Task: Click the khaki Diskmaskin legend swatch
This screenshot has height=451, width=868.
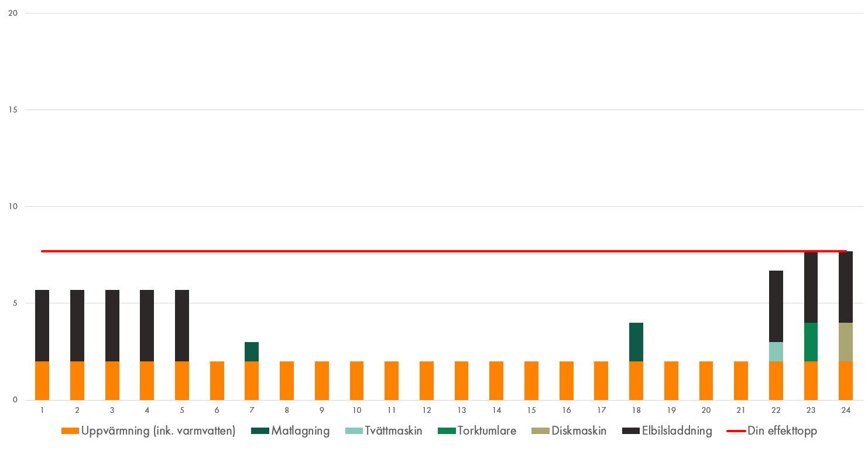Action: pos(540,431)
